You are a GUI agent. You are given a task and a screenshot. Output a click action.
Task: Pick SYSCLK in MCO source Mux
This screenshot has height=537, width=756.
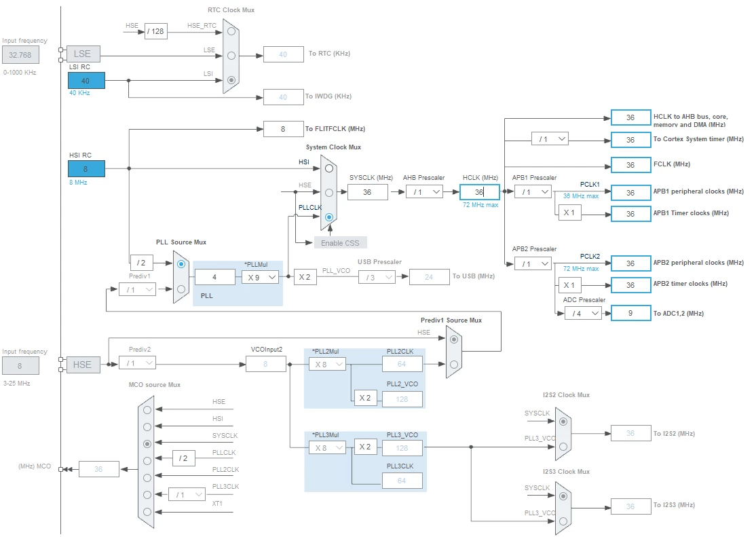[147, 443]
